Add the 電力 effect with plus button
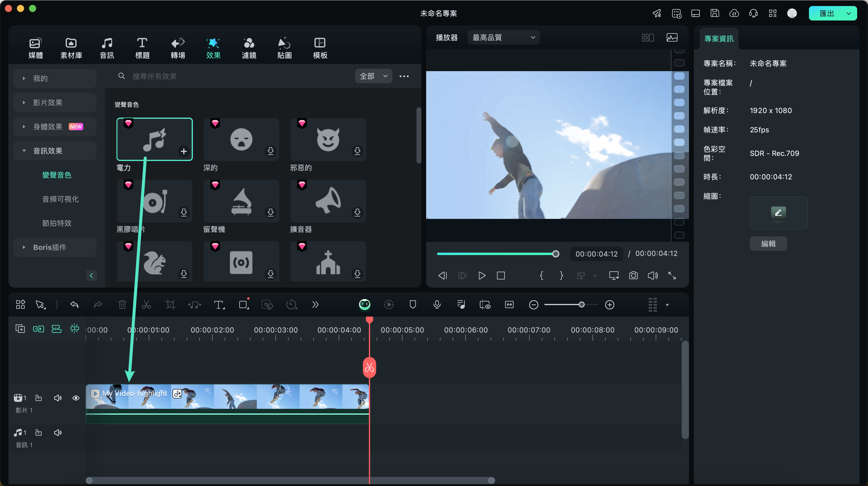 pyautogui.click(x=184, y=151)
